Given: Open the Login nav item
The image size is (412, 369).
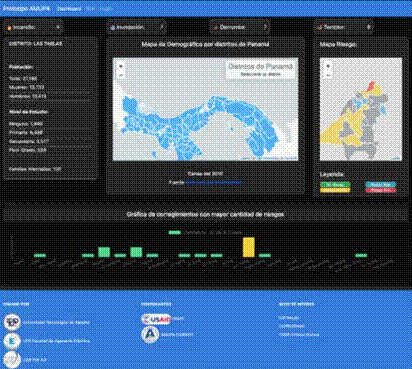Looking at the screenshot, I should click(106, 9).
